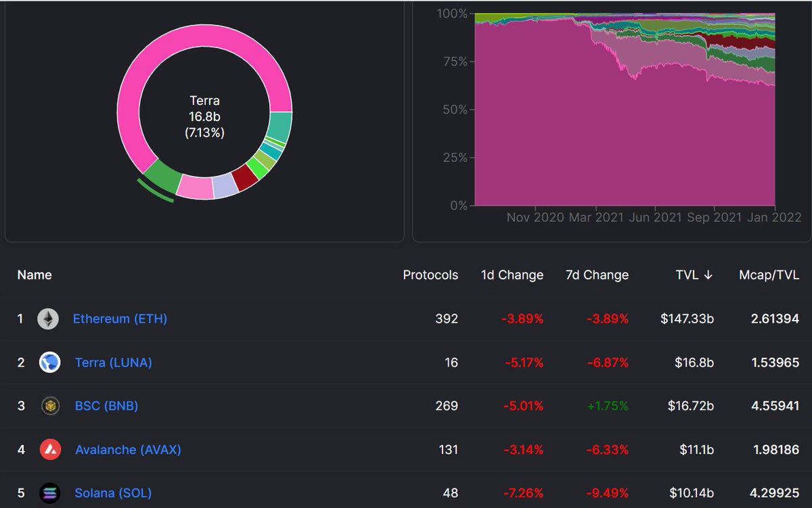Click Solana 1d change -7.26%
Image resolution: width=812 pixels, height=508 pixels.
click(x=523, y=493)
